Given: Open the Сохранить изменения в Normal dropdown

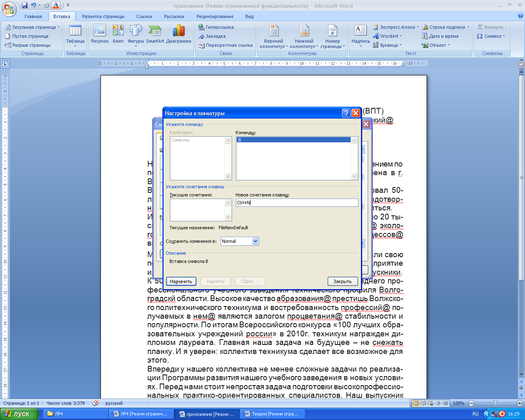Looking at the screenshot, I should [x=255, y=241].
